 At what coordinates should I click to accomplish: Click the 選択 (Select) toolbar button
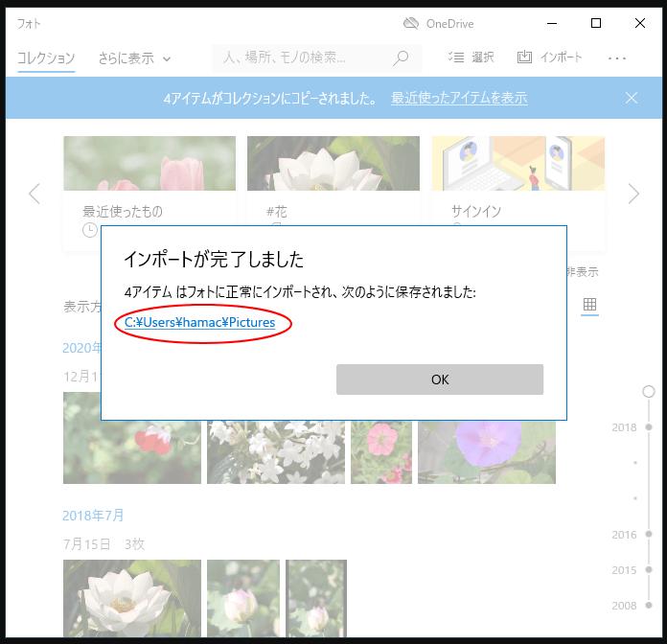[471, 57]
